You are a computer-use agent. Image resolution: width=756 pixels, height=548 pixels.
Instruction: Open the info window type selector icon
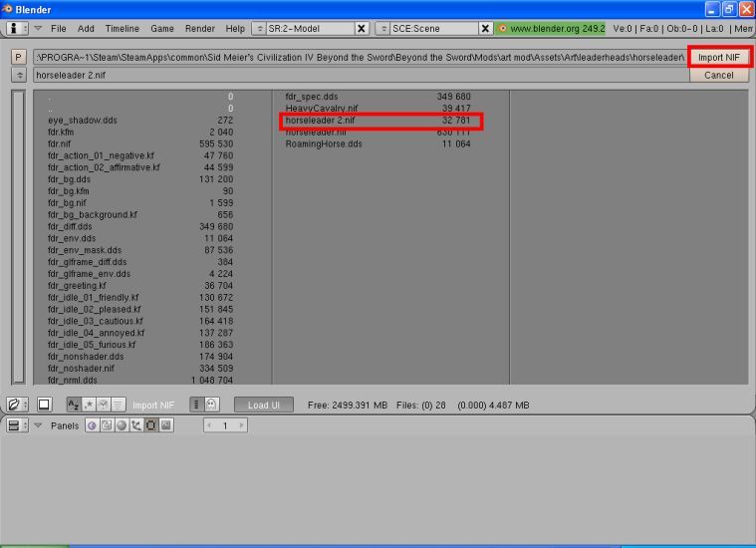tap(17, 29)
